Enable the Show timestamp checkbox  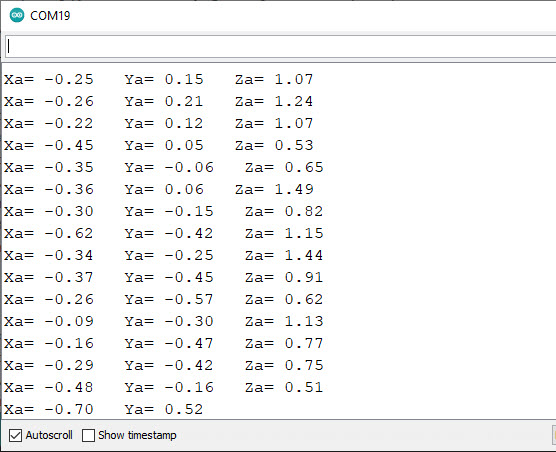[x=88, y=435]
